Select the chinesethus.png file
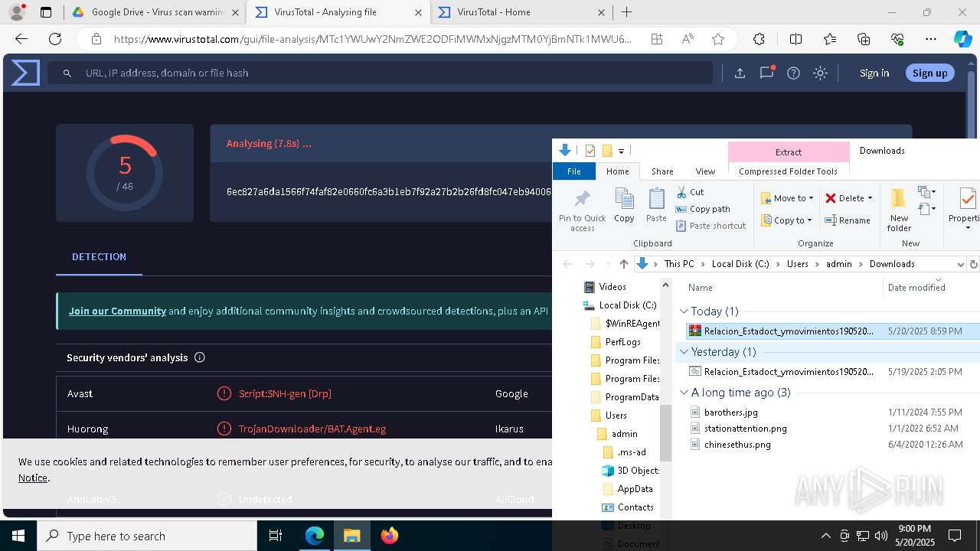The image size is (980, 551). pyautogui.click(x=737, y=445)
